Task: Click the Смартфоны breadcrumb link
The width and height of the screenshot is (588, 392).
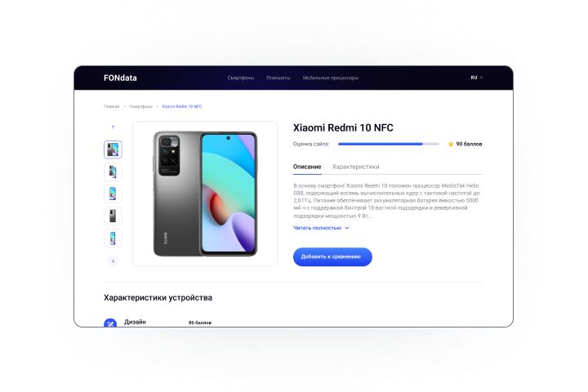Action: coord(141,106)
